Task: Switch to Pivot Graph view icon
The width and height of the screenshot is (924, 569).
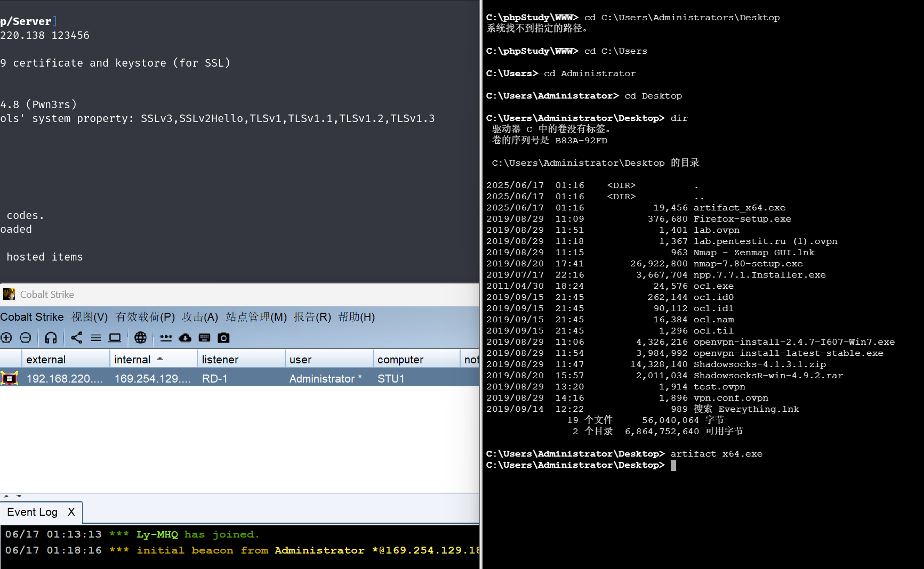Action: (x=76, y=338)
